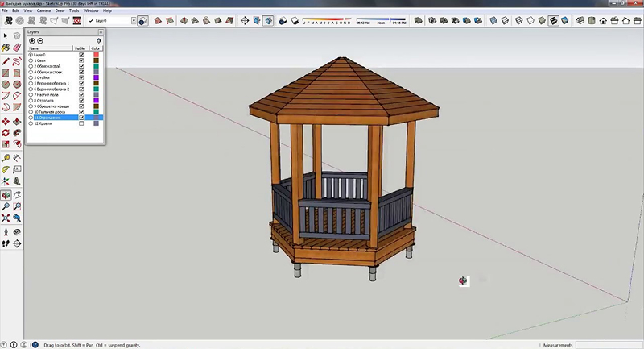Choose the Rectangle drawing tool

(6, 73)
